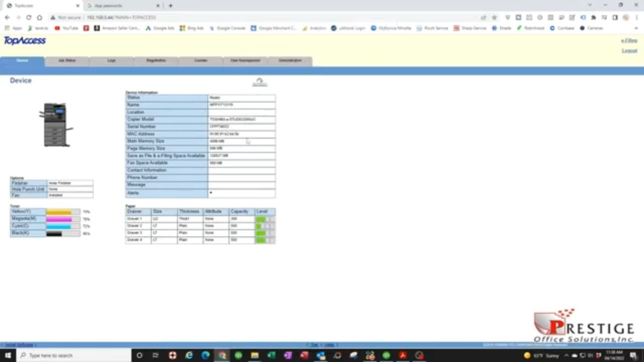
Task: Open the Counter tab
Action: tap(200, 61)
